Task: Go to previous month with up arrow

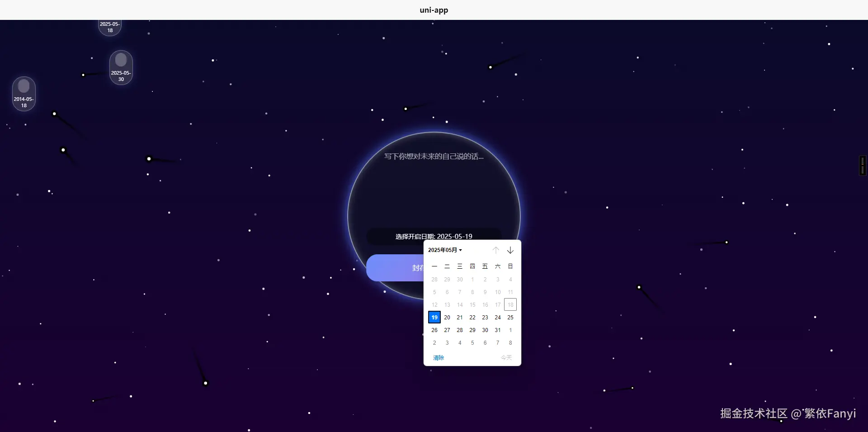Action: (496, 250)
